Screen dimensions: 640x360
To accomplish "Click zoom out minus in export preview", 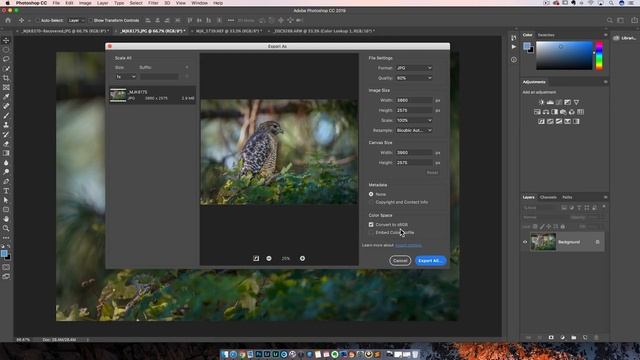I will 269,258.
